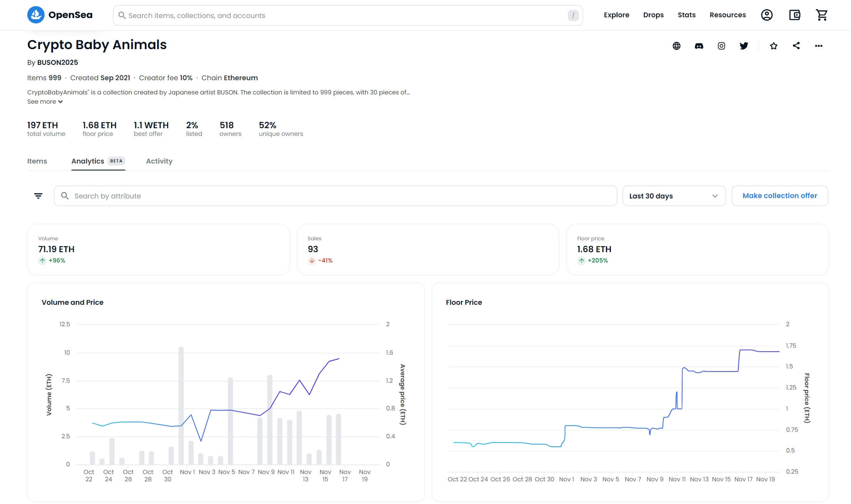Switch to the Items tab
The width and height of the screenshot is (851, 504).
(x=37, y=161)
